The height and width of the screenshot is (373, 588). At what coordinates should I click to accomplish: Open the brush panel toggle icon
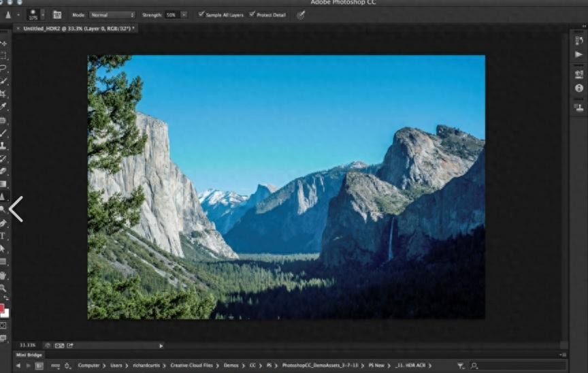(x=57, y=14)
